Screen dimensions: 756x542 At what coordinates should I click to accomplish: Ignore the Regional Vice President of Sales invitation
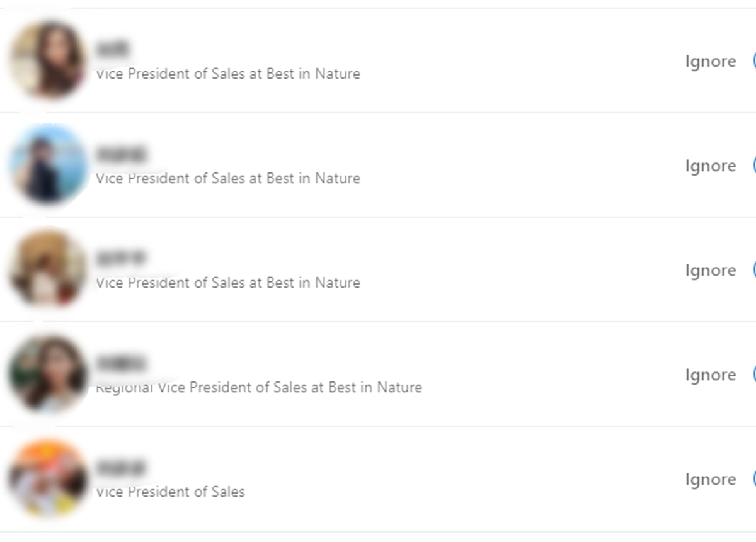pyautogui.click(x=710, y=375)
